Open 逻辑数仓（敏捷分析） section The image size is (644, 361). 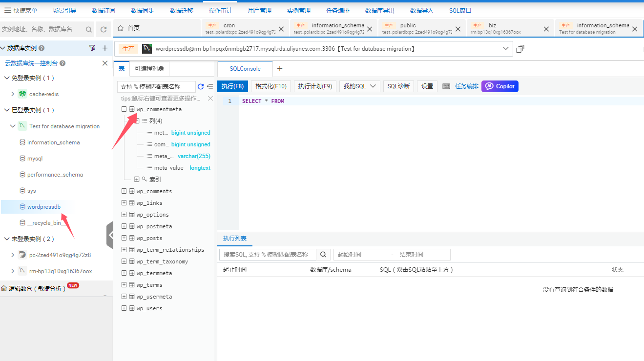click(x=37, y=289)
